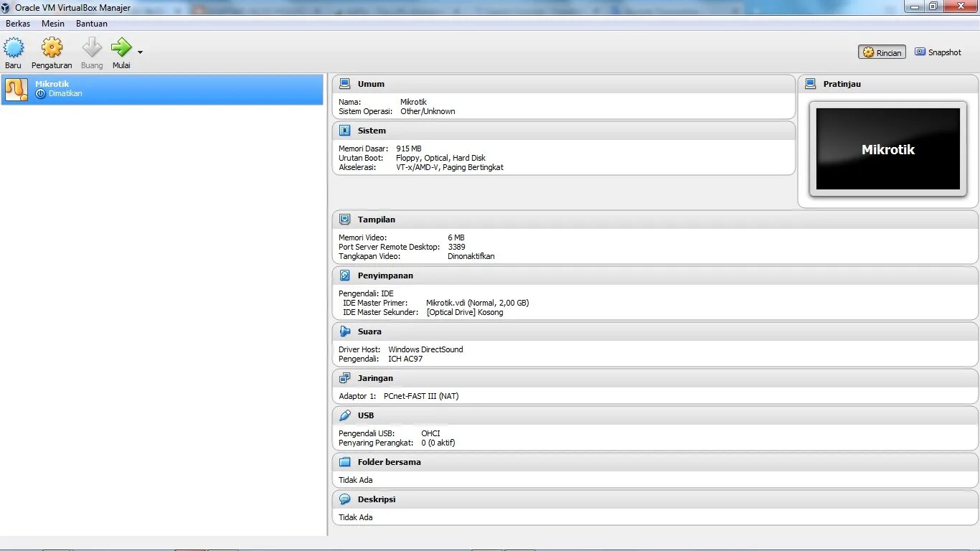Click '0 (0 aktif)' device filter value
This screenshot has height=551, width=980.
(438, 443)
